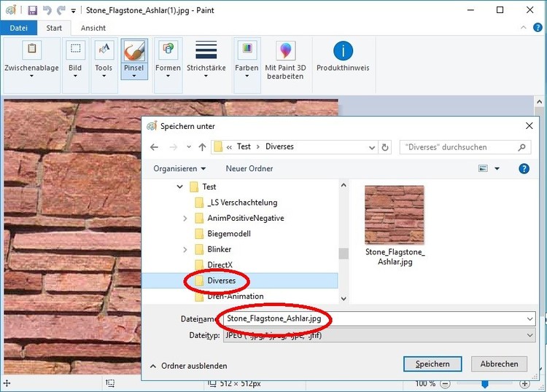Click Diverses in the address breadcrumb
The width and height of the screenshot is (547, 392).
pos(279,146)
